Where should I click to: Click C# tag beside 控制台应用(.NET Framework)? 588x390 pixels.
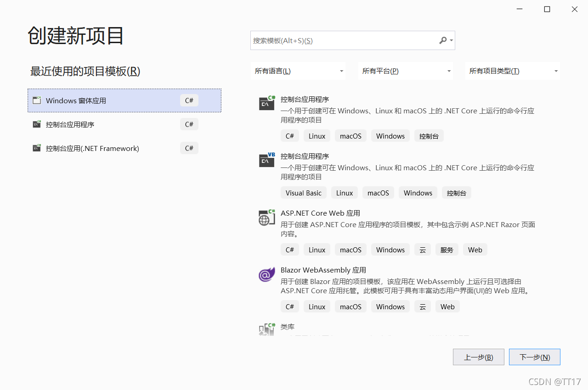click(189, 148)
